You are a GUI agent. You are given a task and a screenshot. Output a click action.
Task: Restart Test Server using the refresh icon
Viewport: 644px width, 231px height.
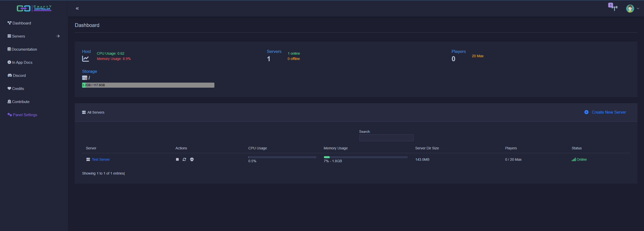(x=184, y=159)
